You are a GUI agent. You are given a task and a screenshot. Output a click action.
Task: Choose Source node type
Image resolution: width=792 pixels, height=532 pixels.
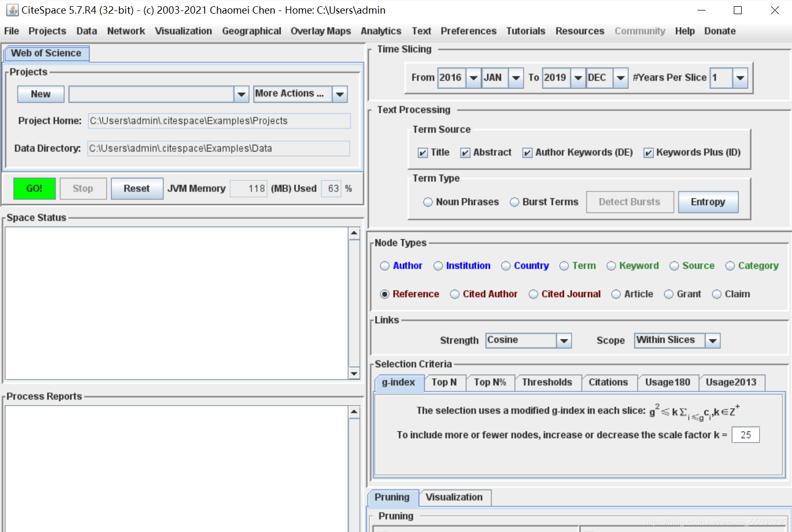[x=675, y=266]
